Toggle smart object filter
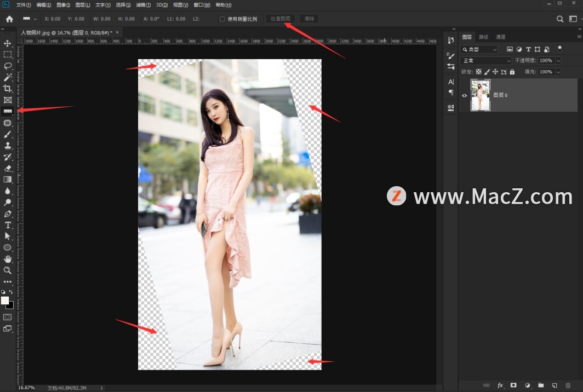583x392 pixels. 547,49
